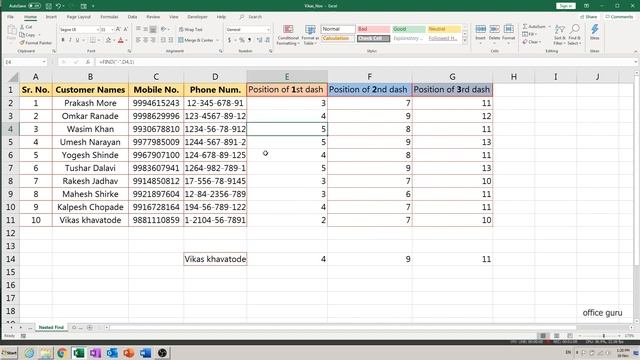
Task: Open the Data ribbon tab
Action: (132, 17)
